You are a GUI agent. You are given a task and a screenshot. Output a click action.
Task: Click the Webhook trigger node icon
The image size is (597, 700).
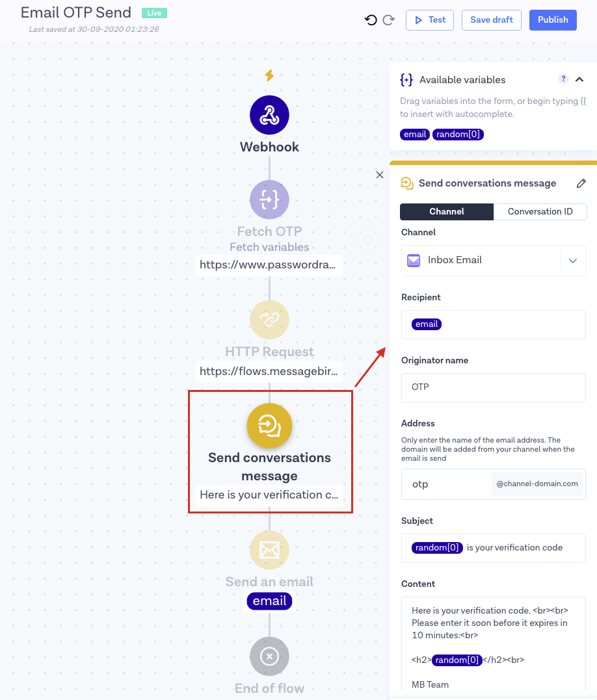269,115
